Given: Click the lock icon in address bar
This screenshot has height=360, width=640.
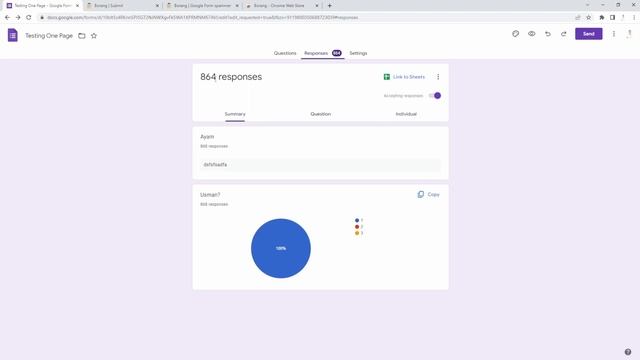Looking at the screenshot, I should [x=42, y=18].
